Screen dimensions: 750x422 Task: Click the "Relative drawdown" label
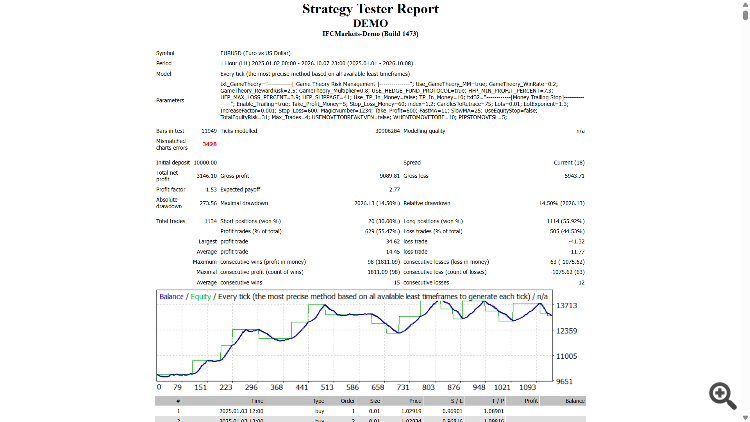427,203
